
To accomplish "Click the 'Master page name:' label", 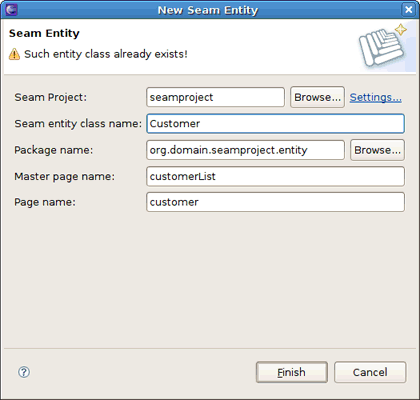I will [x=64, y=176].
